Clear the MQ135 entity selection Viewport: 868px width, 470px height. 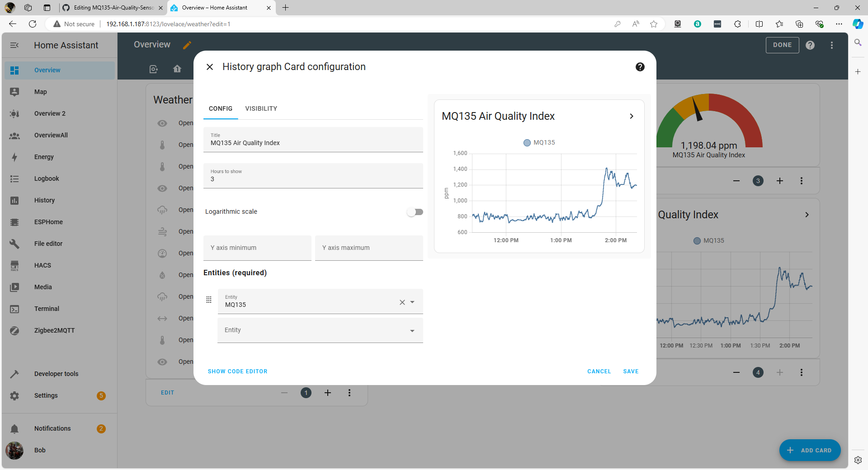[402, 302]
